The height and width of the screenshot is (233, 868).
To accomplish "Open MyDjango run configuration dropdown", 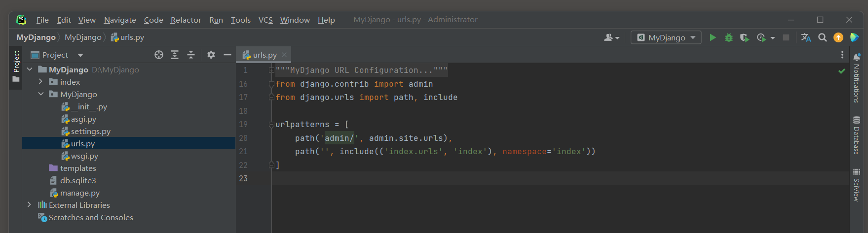I will coord(666,37).
